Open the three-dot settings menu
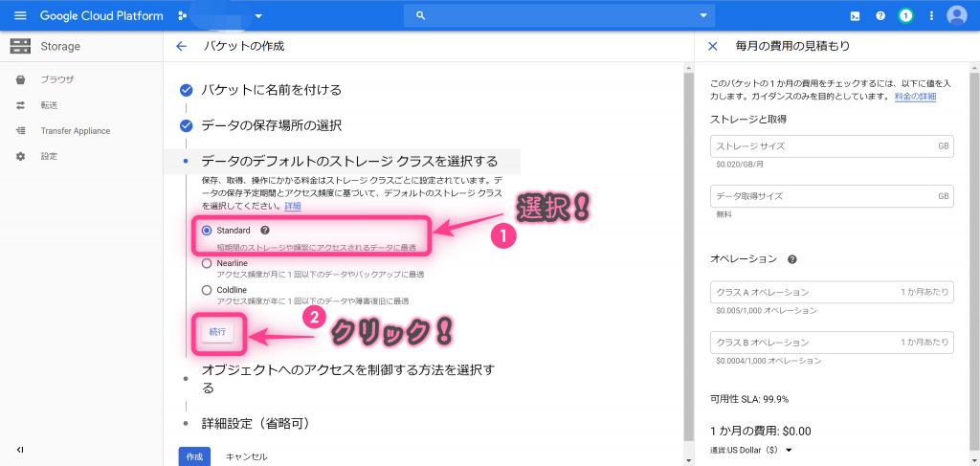Screen dimensions: 980x466 pyautogui.click(x=931, y=16)
